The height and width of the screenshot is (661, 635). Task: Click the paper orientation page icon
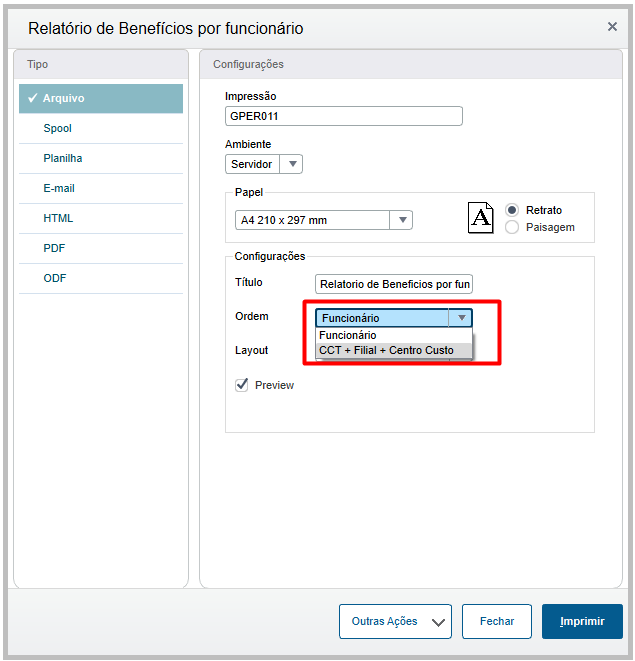[x=481, y=217]
